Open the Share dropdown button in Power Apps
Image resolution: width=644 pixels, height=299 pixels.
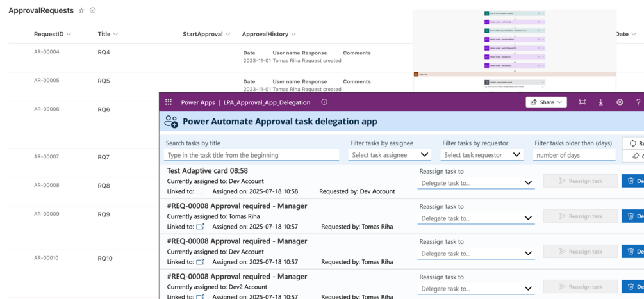[546, 102]
